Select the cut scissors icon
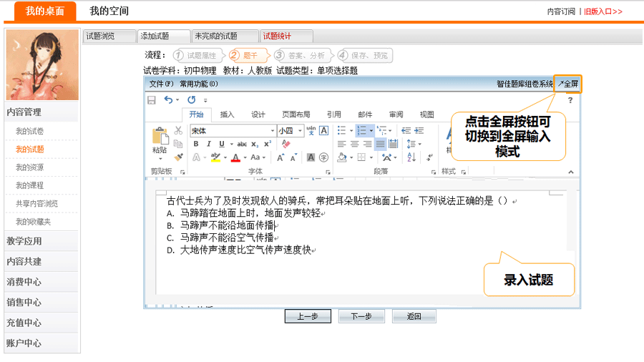This screenshot has width=644, height=362. [x=178, y=131]
